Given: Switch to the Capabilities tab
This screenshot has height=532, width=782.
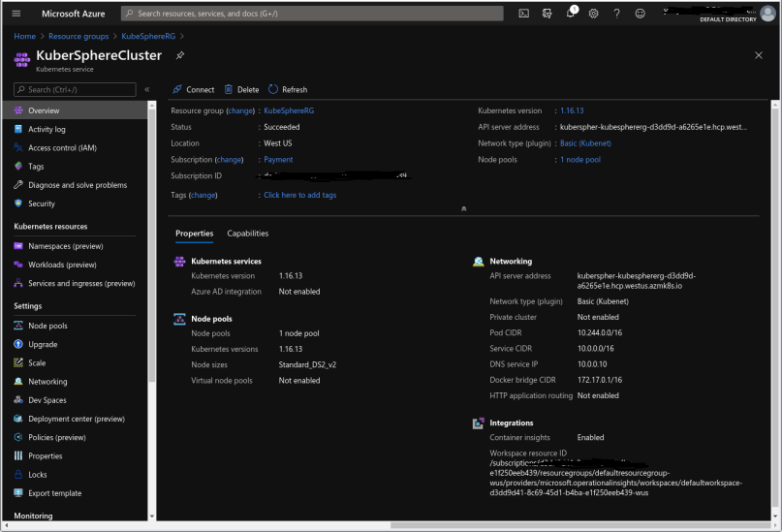Looking at the screenshot, I should click(248, 234).
